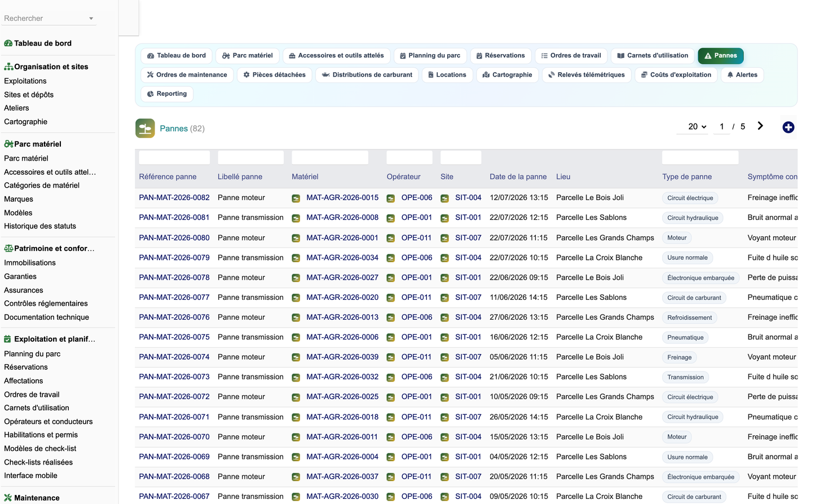Open Opérateurs et conducteurs in sidebar
Viewport: 815px width, 504px height.
tap(48, 422)
